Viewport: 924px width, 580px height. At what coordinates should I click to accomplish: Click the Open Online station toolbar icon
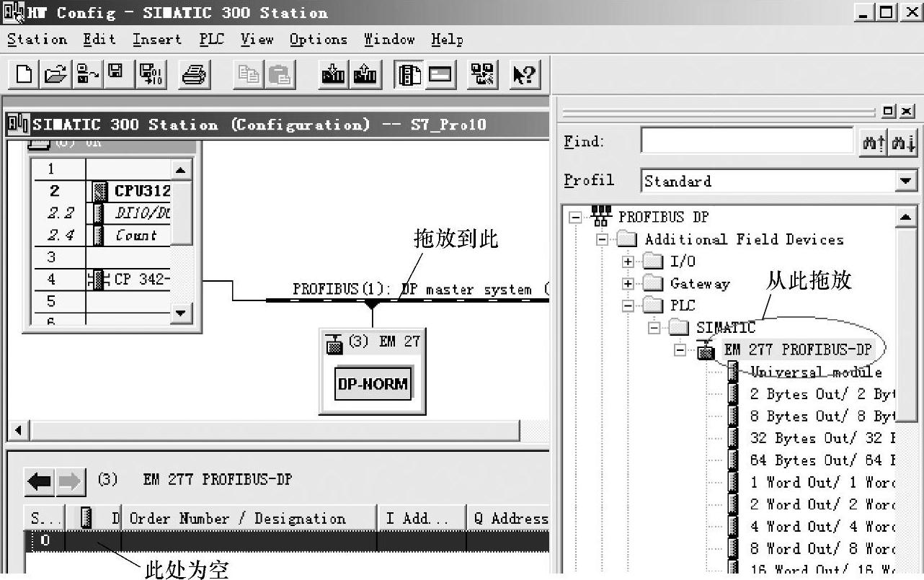click(86, 74)
